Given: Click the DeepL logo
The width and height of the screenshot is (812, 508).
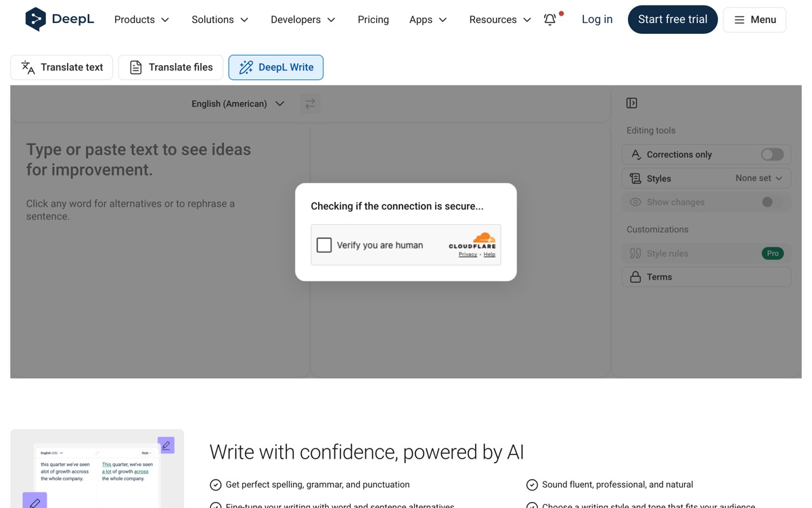Looking at the screenshot, I should [x=60, y=20].
